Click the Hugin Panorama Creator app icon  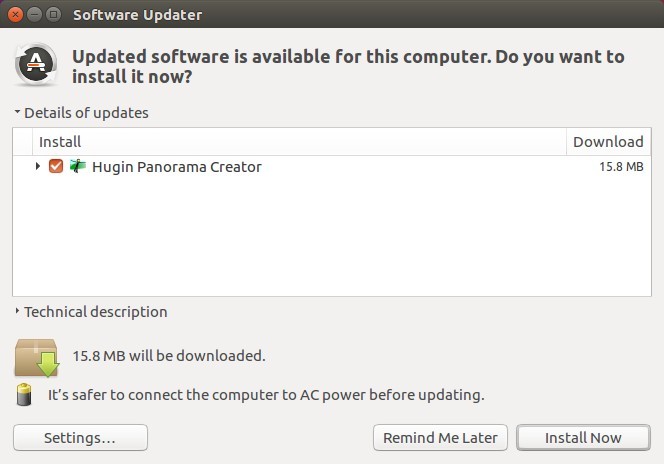tap(78, 166)
